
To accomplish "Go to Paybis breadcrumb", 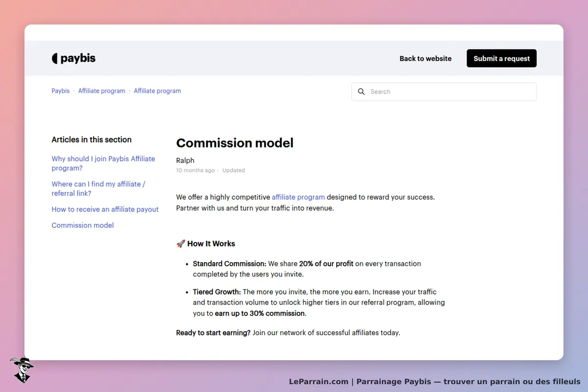I will [x=61, y=91].
